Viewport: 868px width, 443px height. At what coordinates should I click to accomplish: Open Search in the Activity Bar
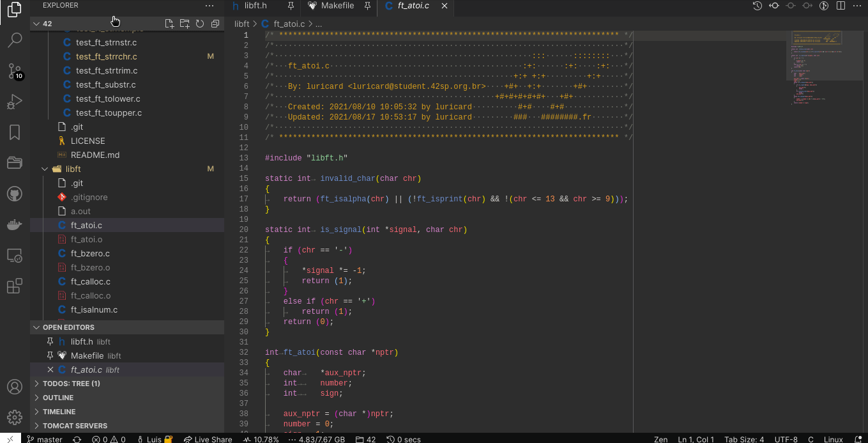14,40
